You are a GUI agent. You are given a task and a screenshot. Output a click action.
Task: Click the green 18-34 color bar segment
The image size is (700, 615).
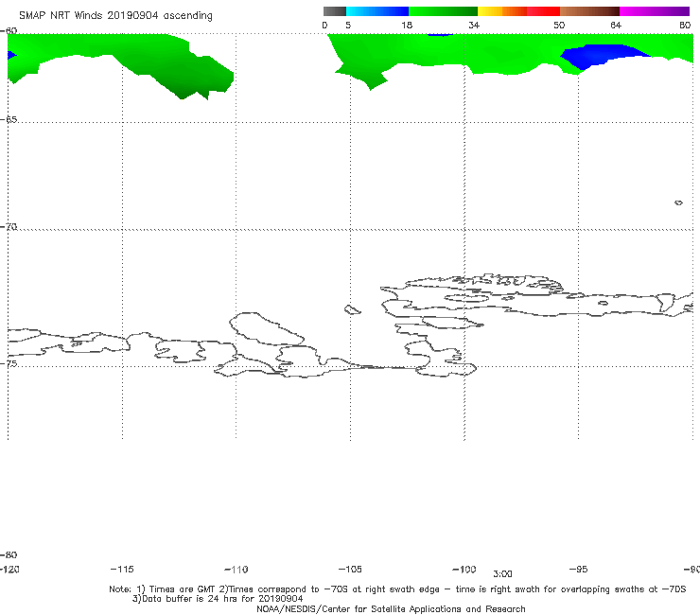click(x=444, y=11)
